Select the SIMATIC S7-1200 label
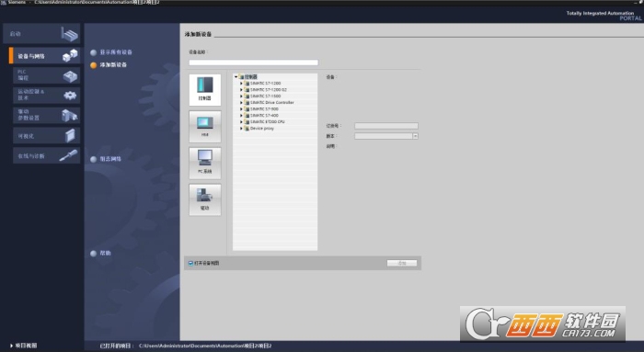The height and width of the screenshot is (352, 644). [x=266, y=84]
